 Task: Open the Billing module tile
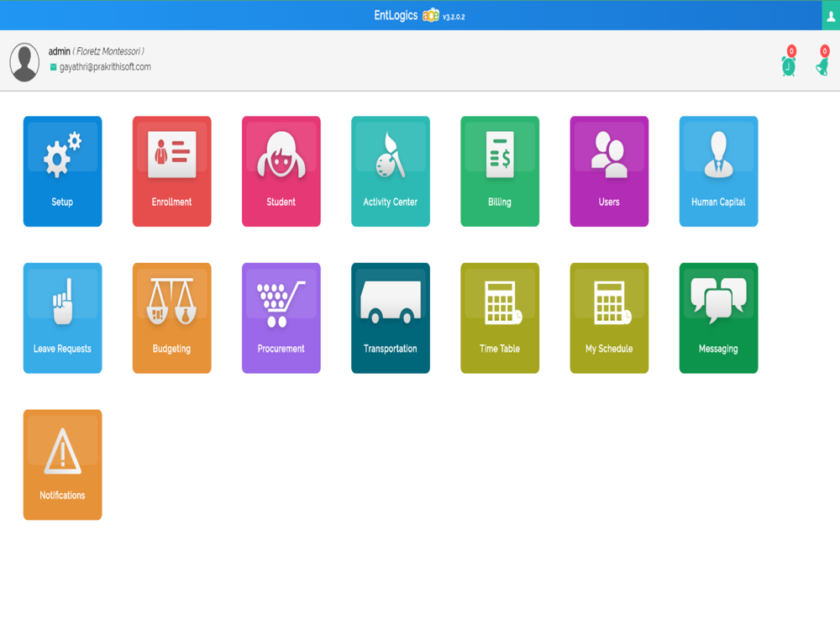(500, 171)
